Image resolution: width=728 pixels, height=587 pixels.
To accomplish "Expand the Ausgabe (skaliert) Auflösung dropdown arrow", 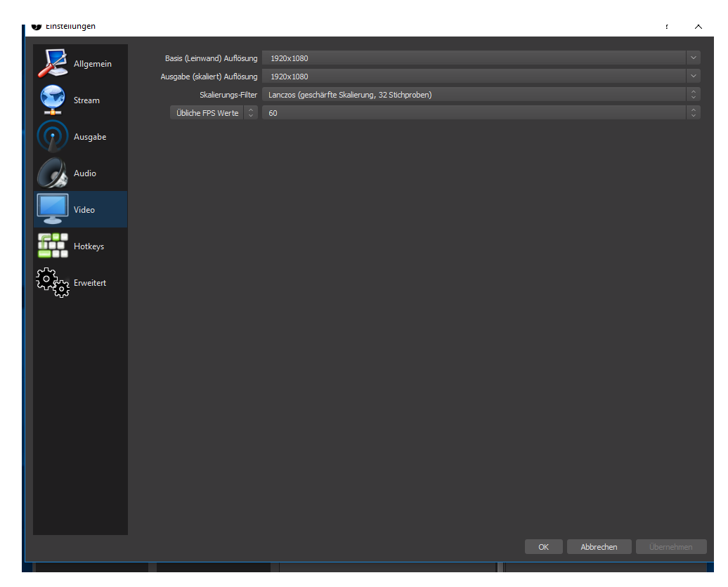I will coord(694,77).
